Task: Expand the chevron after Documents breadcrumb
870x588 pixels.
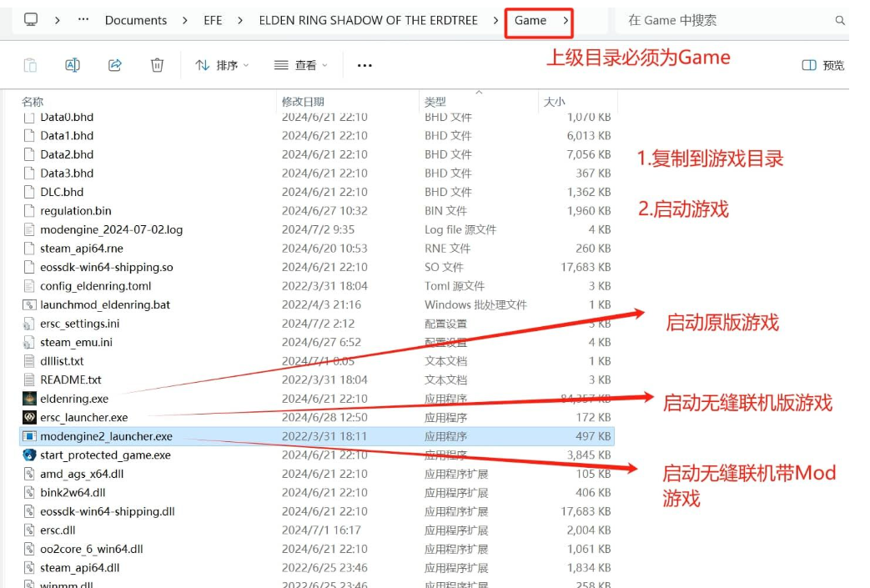Action: tap(185, 21)
